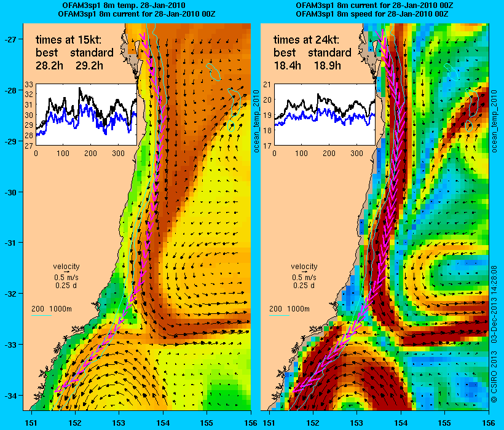504x430 pixels.
Task: Click right title 'OFAM3sp1 8m speed for 28-Jan-2010 00Z'
Action: pos(372,14)
